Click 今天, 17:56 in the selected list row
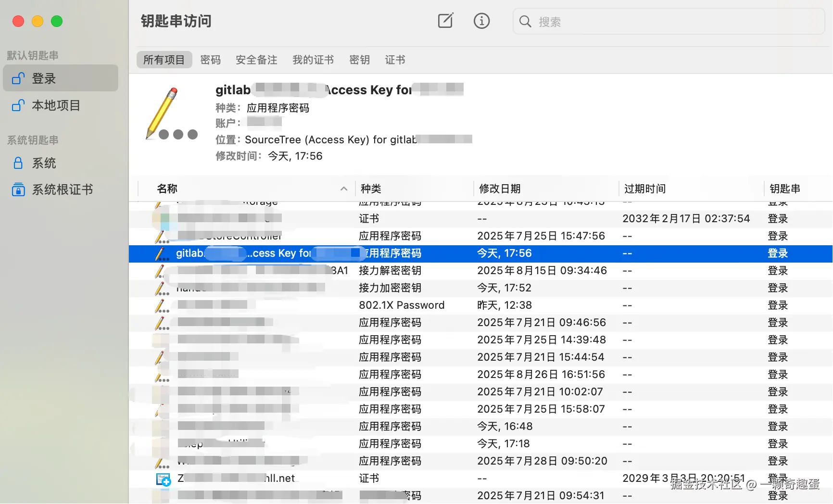 click(505, 253)
